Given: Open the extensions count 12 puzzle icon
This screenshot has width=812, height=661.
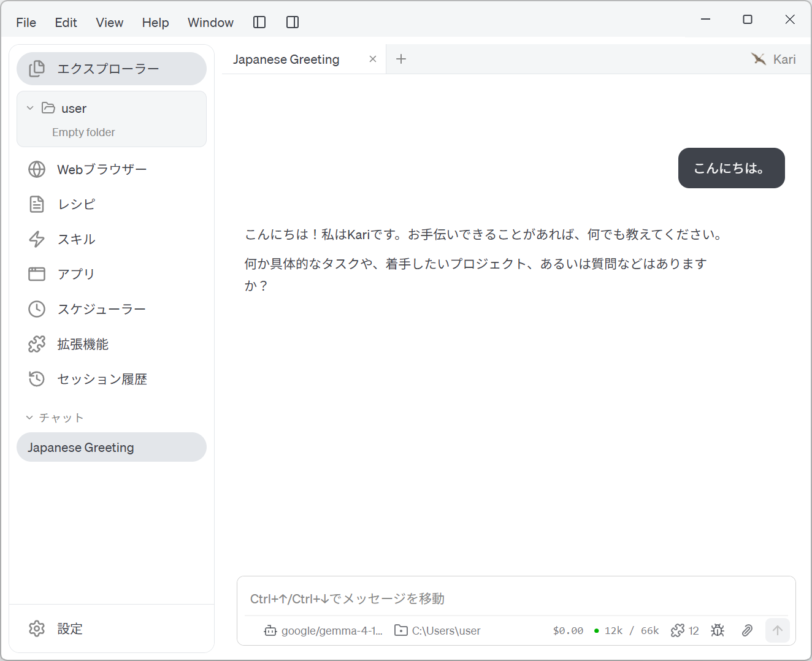Looking at the screenshot, I should (x=685, y=630).
